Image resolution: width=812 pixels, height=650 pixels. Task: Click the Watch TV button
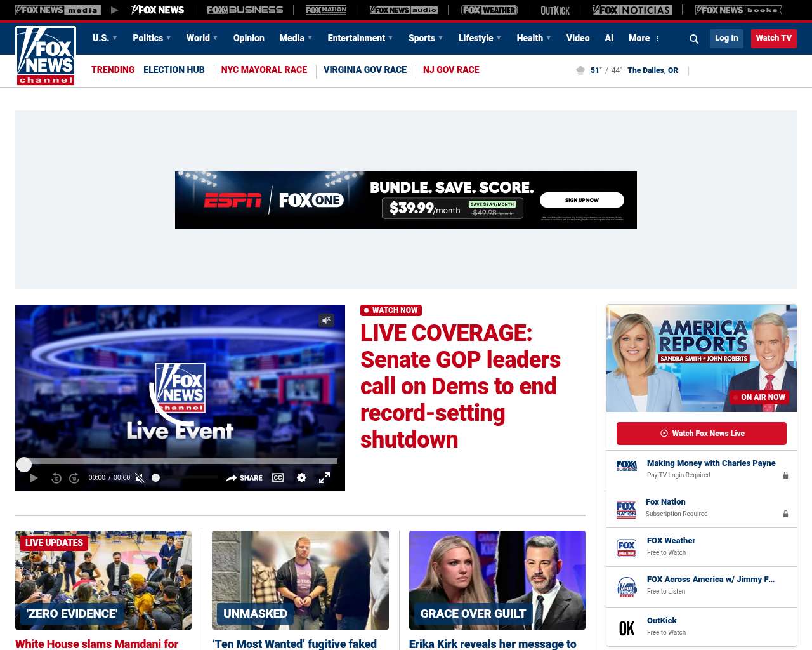pyautogui.click(x=773, y=39)
